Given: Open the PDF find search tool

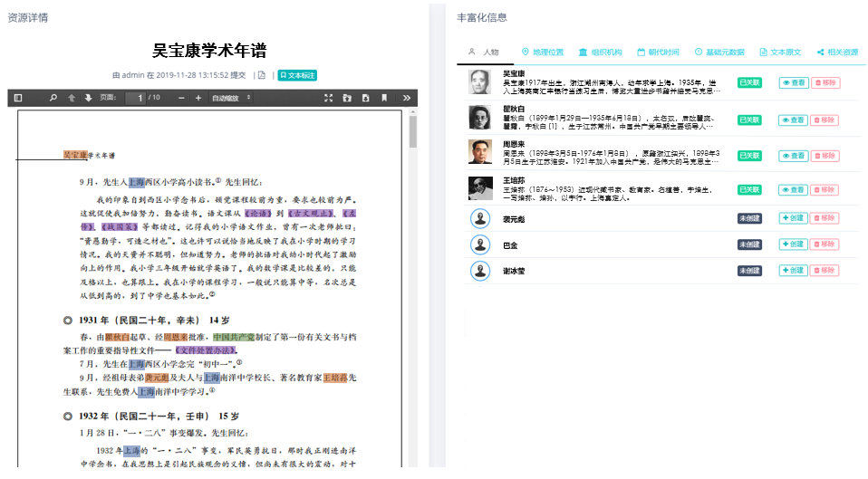Looking at the screenshot, I should 53,98.
